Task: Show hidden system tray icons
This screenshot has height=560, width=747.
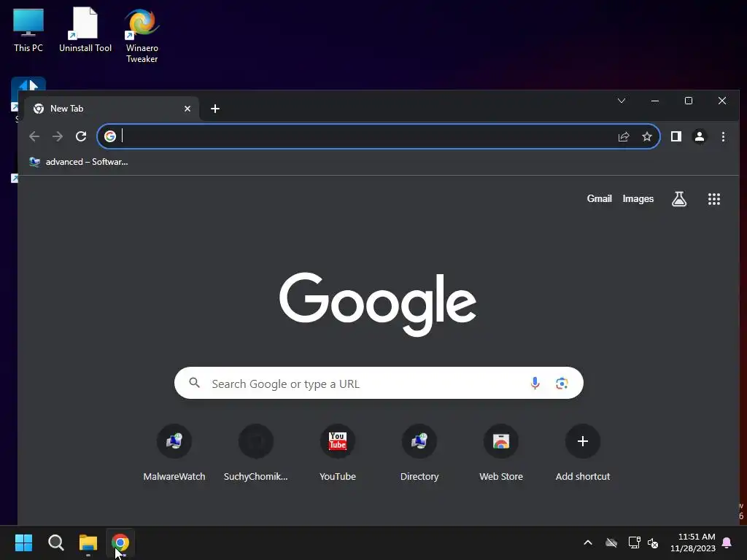Action: [x=588, y=542]
